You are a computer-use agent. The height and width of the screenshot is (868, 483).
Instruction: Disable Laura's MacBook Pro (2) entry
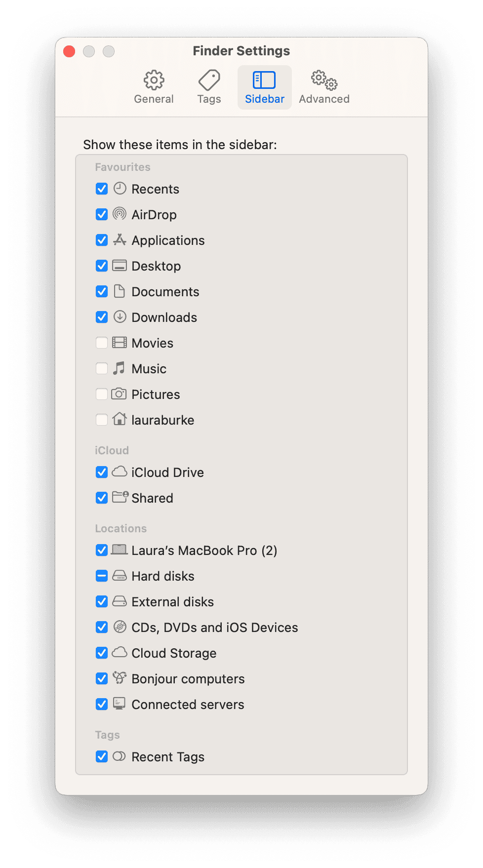[x=101, y=550]
